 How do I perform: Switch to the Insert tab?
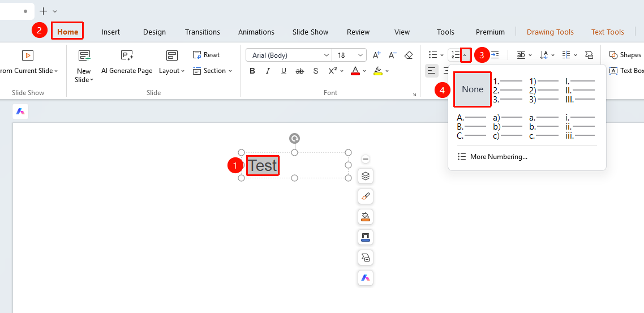(111, 32)
